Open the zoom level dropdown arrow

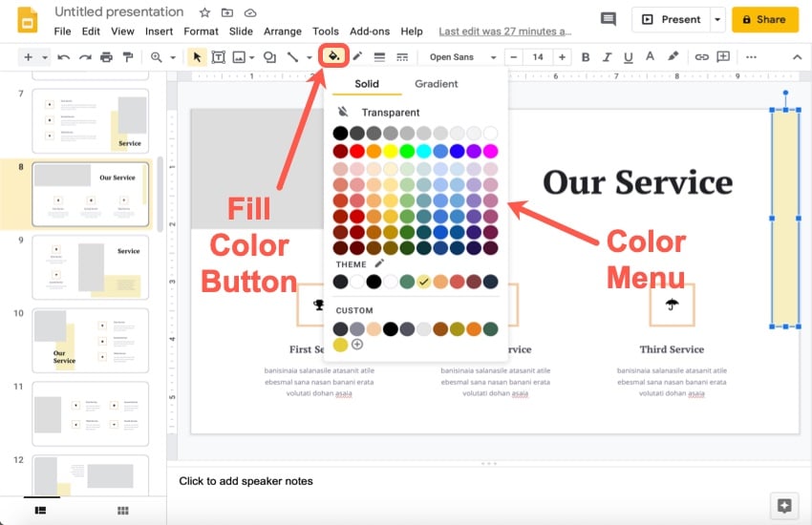tap(173, 57)
